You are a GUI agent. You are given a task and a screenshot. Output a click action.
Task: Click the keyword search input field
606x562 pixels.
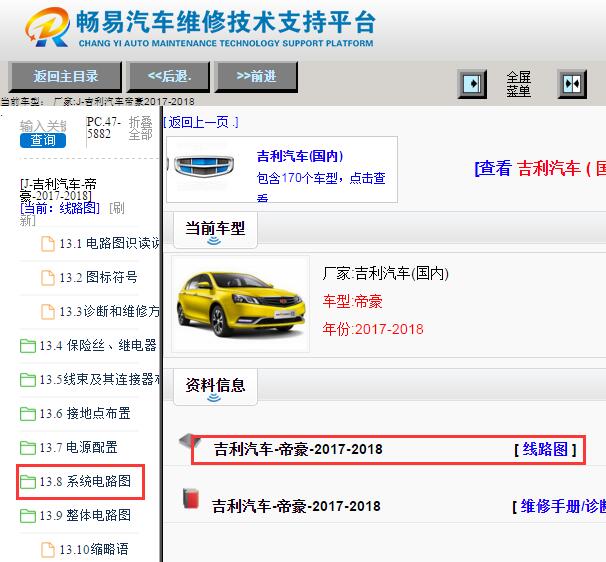click(43, 126)
